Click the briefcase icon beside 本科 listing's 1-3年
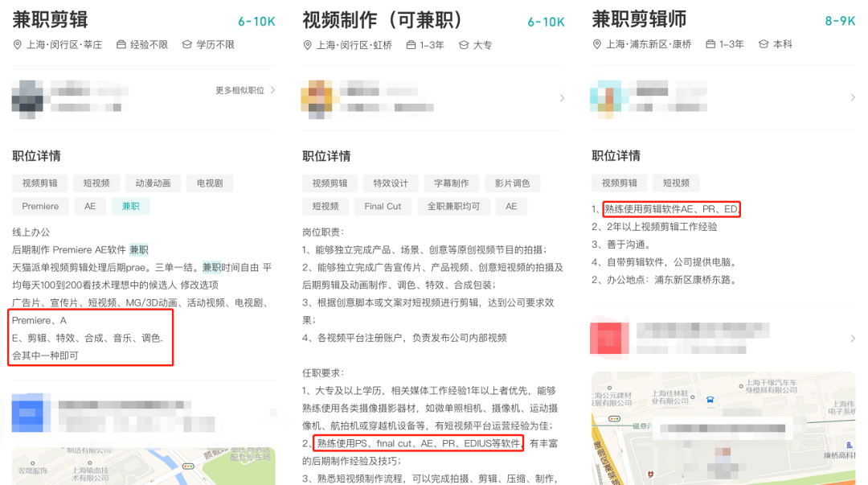 [x=710, y=43]
